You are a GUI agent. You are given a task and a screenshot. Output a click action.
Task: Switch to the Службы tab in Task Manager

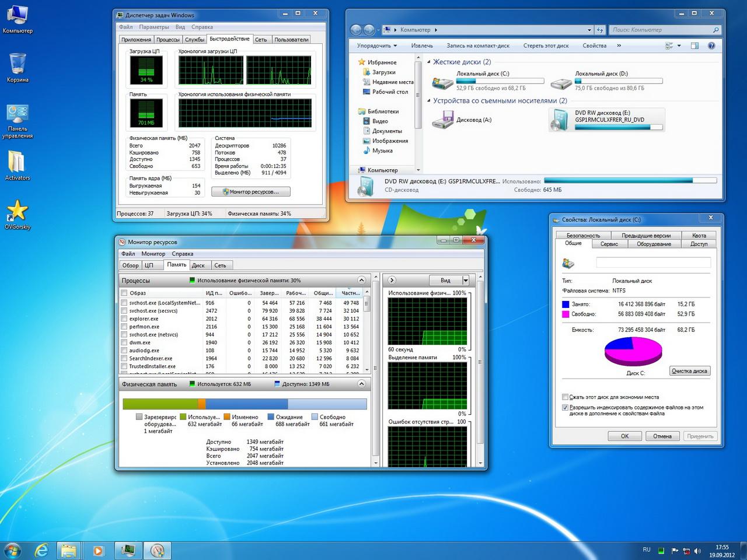click(194, 40)
